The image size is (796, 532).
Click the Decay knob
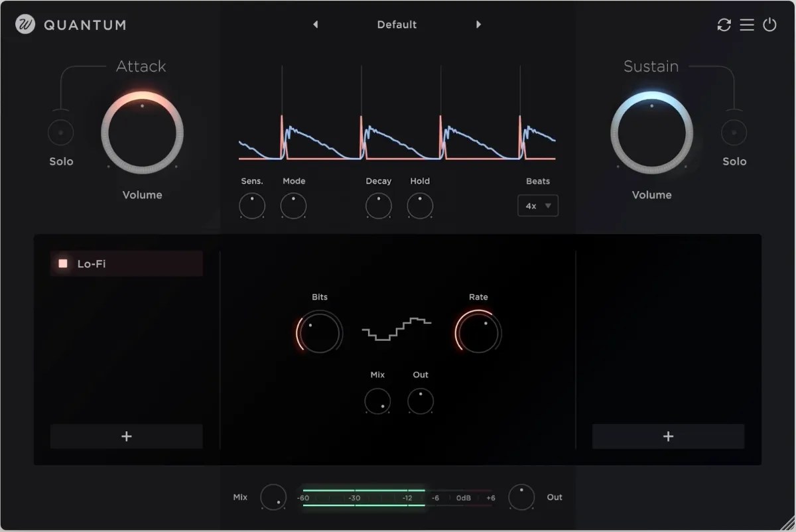(378, 206)
